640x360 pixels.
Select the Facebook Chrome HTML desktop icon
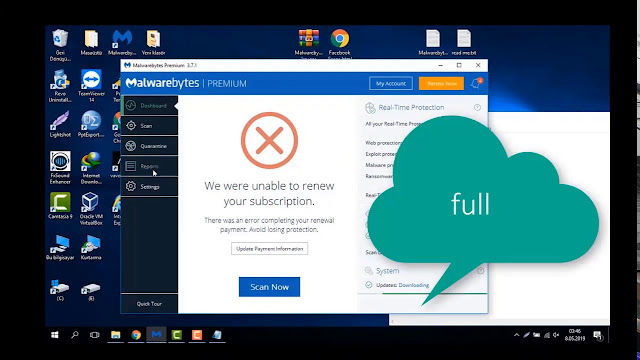click(340, 43)
